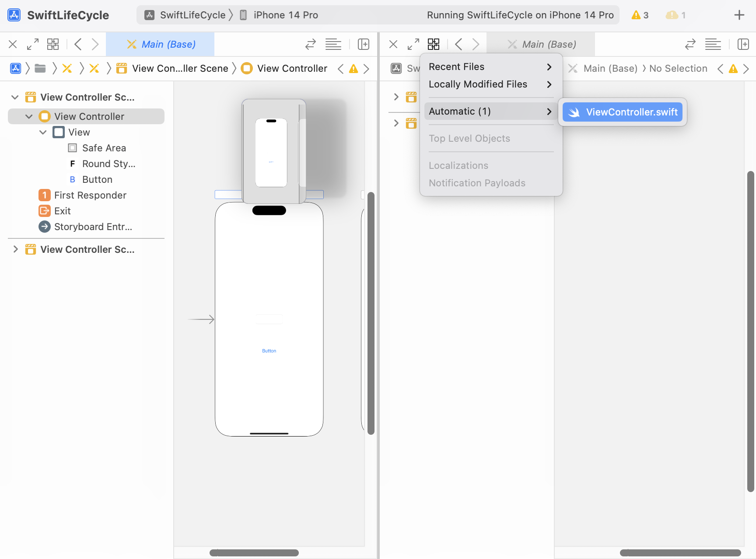Collapse the first View Controller Scene
Image resolution: width=756 pixels, height=559 pixels.
point(15,97)
